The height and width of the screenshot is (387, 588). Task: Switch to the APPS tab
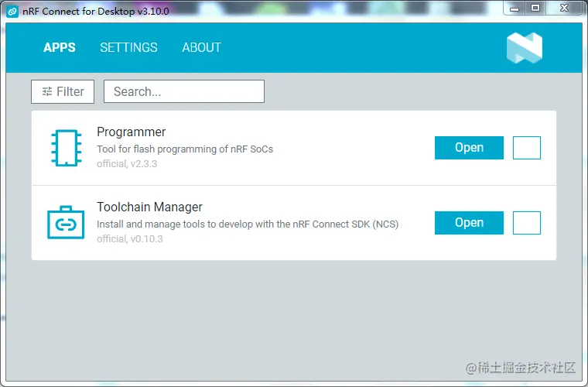(x=60, y=47)
